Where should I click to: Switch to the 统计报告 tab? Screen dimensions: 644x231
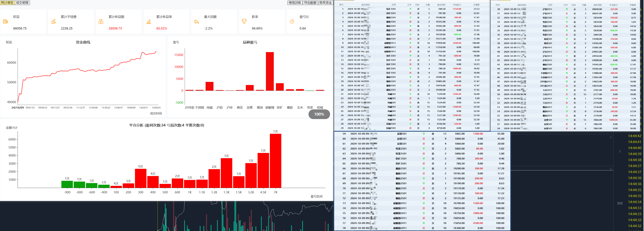point(7,3)
